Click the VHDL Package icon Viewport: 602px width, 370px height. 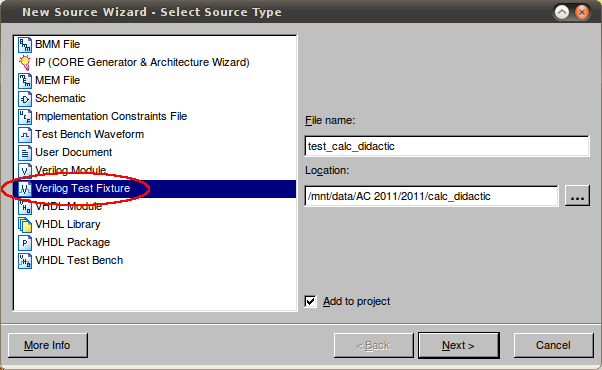coord(25,243)
